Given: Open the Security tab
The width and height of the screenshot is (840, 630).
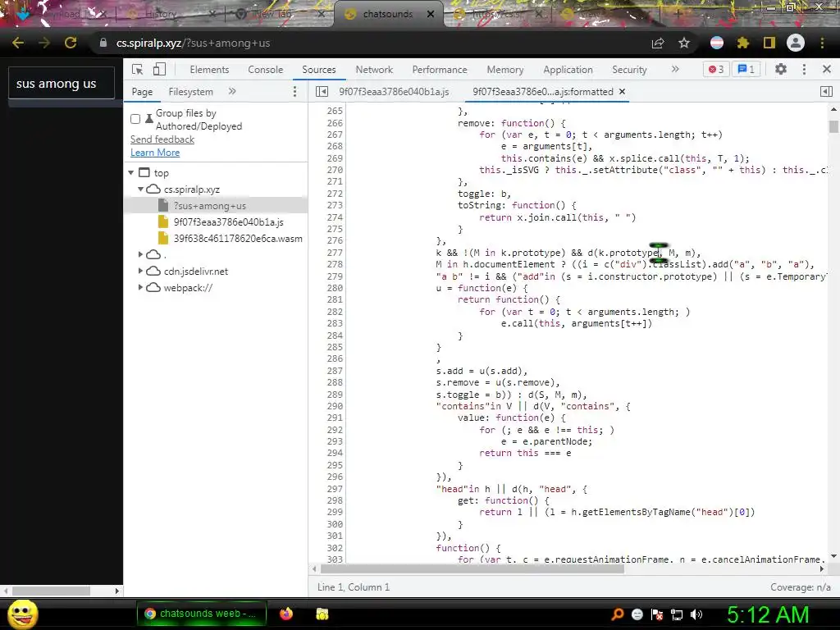Looking at the screenshot, I should coord(629,70).
